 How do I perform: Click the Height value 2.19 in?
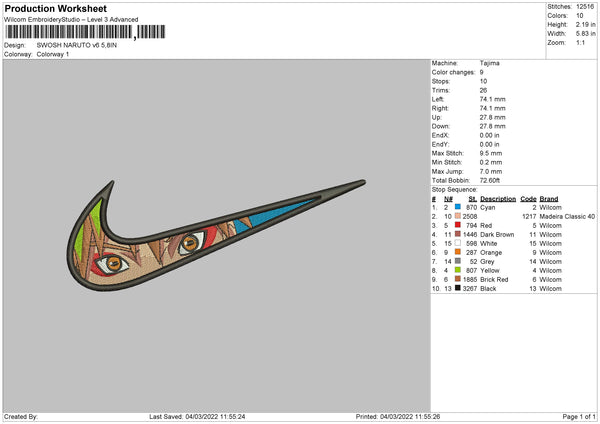585,24
